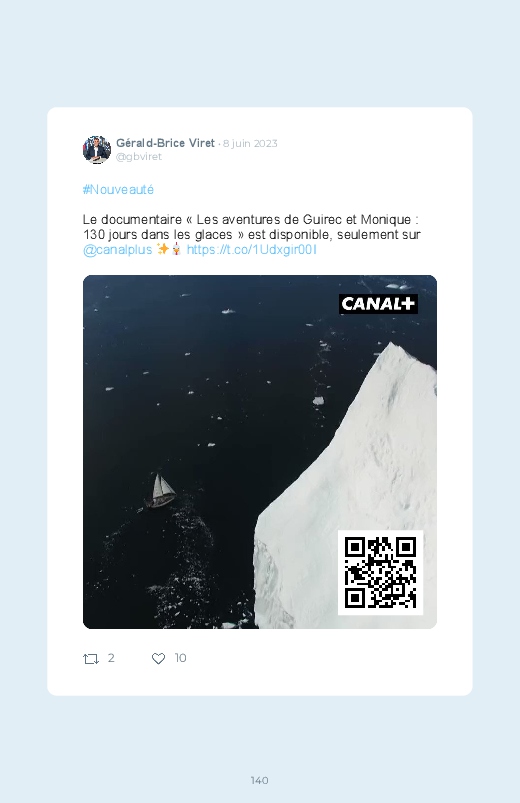Image resolution: width=520 pixels, height=803 pixels.
Task: Click the sparkles emoji in the tweet
Action: pyautogui.click(x=163, y=249)
